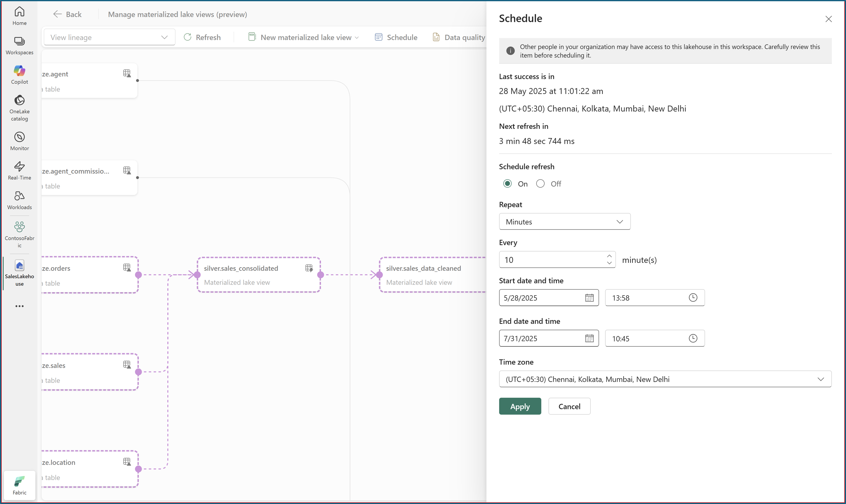Screen dimensions: 846x504
Task: Click the Refresh toolbar button
Action: (x=202, y=37)
